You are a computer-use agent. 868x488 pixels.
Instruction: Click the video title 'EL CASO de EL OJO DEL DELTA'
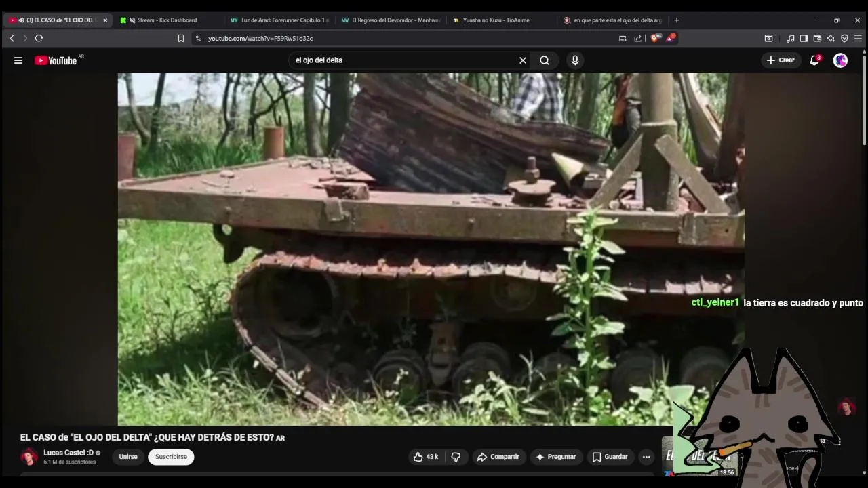pos(152,438)
